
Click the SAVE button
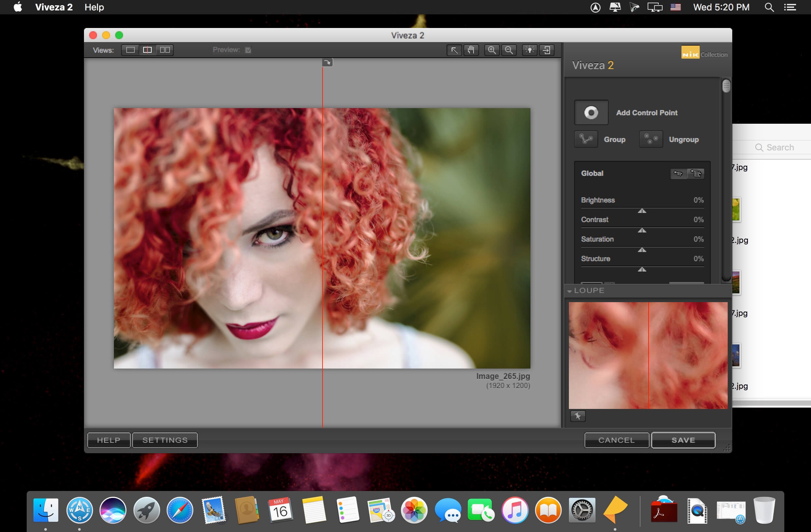[x=682, y=440]
